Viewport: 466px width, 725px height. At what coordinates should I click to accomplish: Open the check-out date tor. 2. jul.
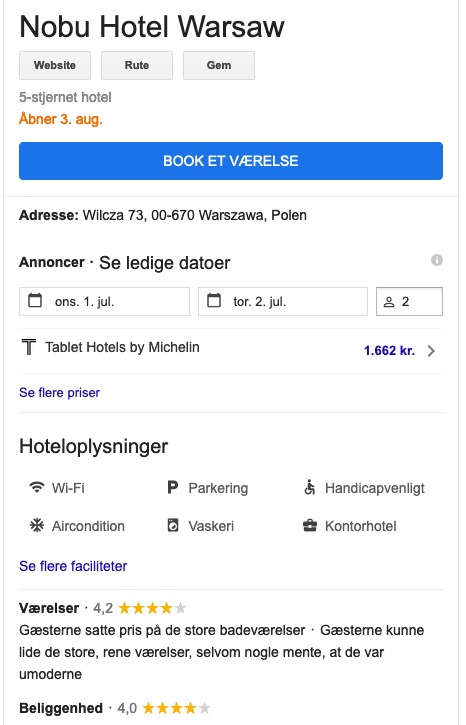coord(283,301)
